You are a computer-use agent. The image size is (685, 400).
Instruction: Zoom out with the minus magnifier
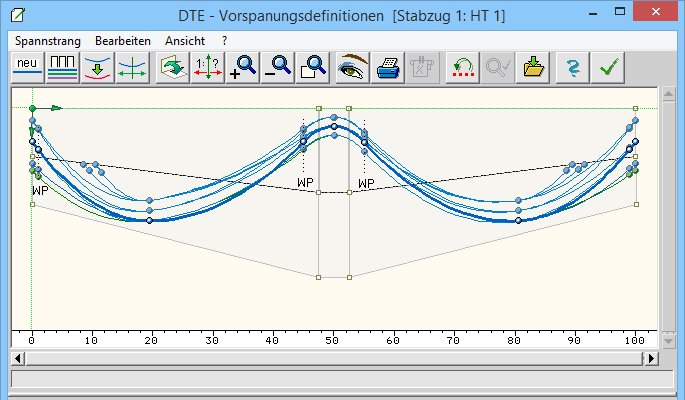(278, 67)
